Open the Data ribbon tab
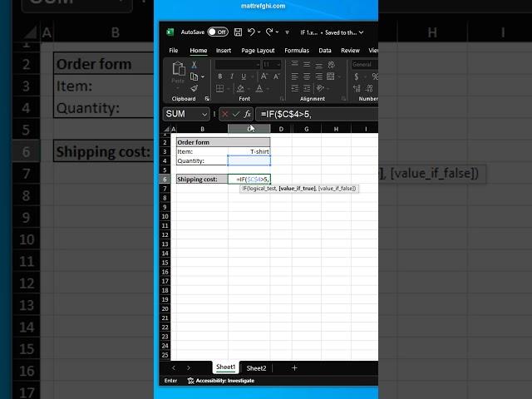This screenshot has height=399, width=532. click(x=325, y=51)
